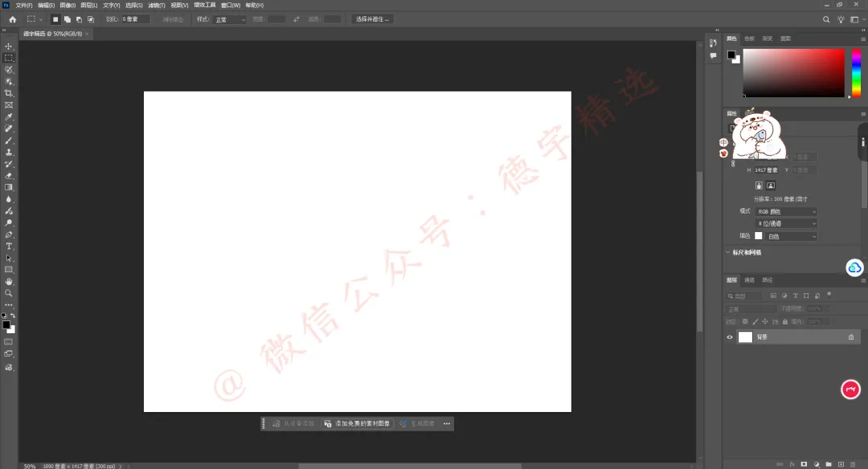Select the Zoom tool
The image size is (868, 469).
pyautogui.click(x=9, y=293)
